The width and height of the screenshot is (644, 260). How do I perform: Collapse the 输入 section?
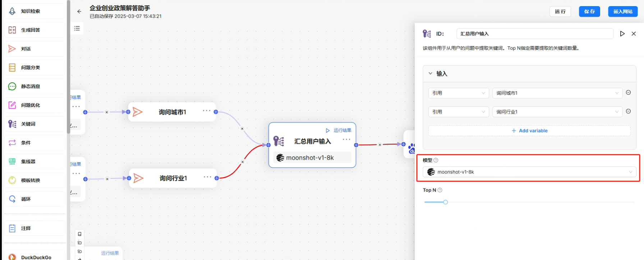[431, 73]
